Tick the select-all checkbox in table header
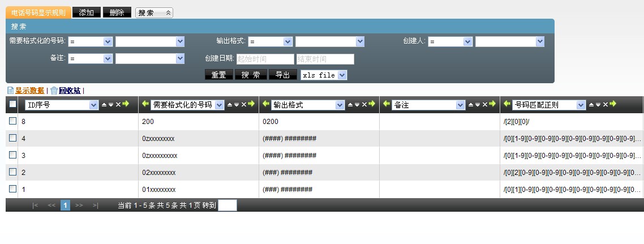 coord(12,105)
